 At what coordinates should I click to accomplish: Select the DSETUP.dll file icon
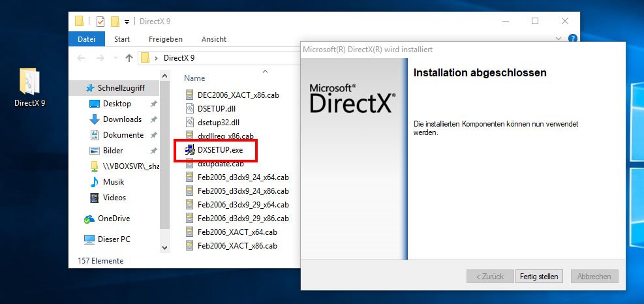[190, 110]
